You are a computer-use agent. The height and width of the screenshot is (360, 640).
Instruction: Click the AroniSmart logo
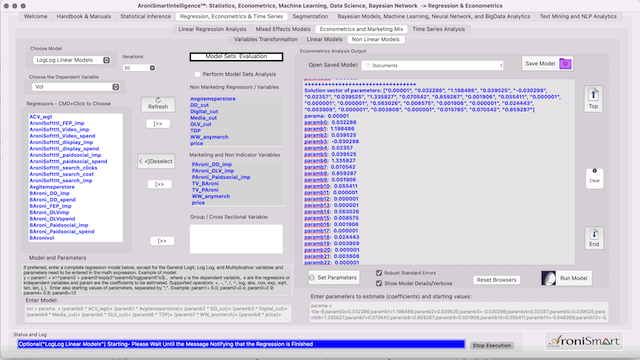(584, 341)
